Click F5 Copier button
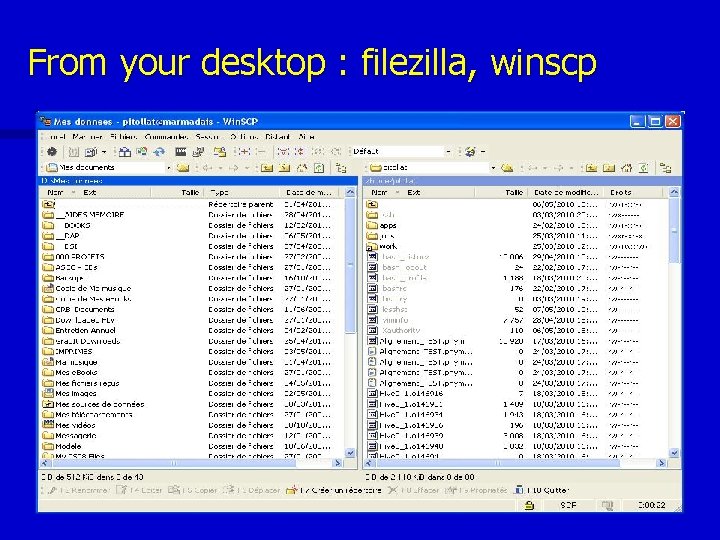Image resolution: width=720 pixels, height=540 pixels. point(192,490)
